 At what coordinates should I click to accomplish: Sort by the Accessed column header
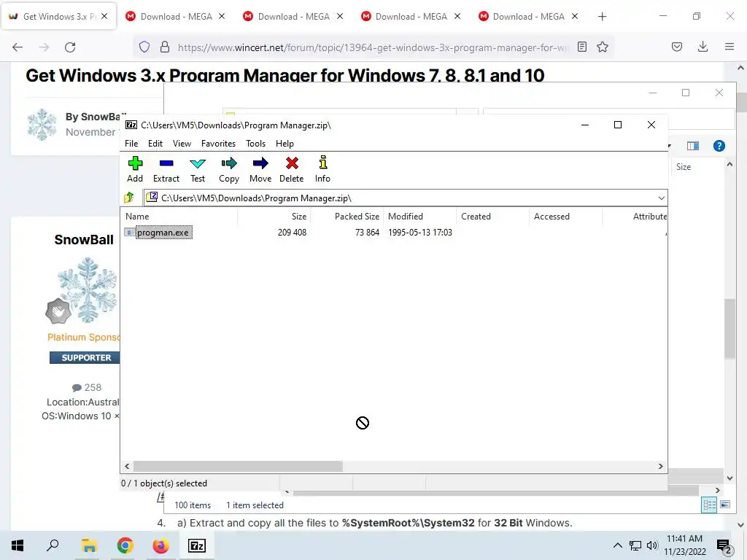565,216
